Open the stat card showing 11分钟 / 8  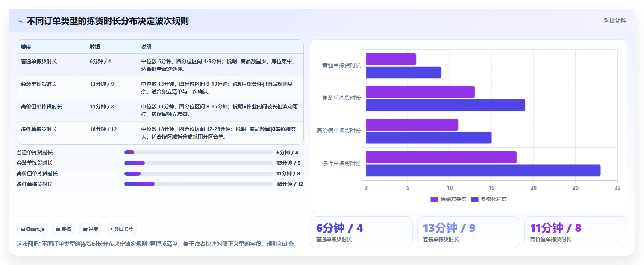coord(576,232)
